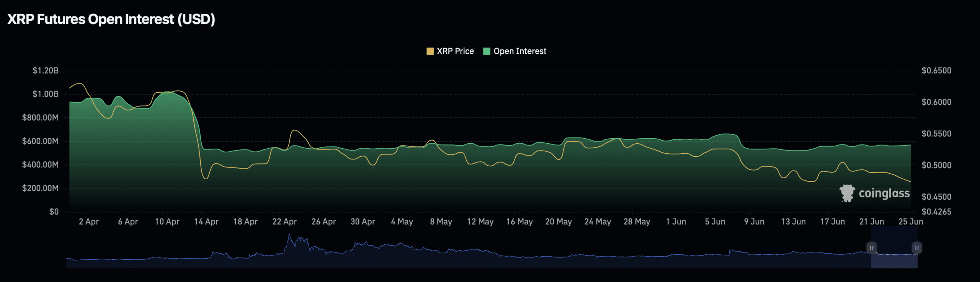Grab the left range slider handle

pyautogui.click(x=871, y=248)
